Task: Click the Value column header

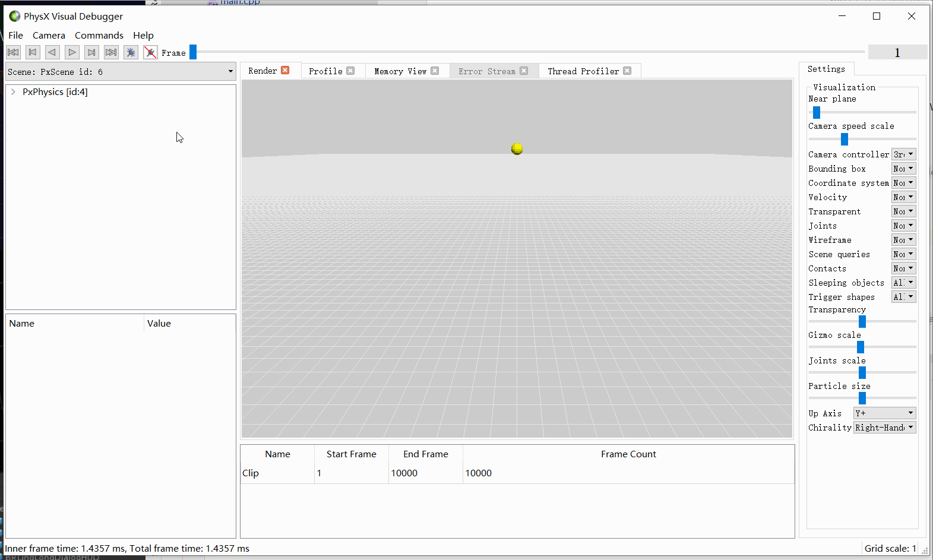Action: [x=190, y=323]
